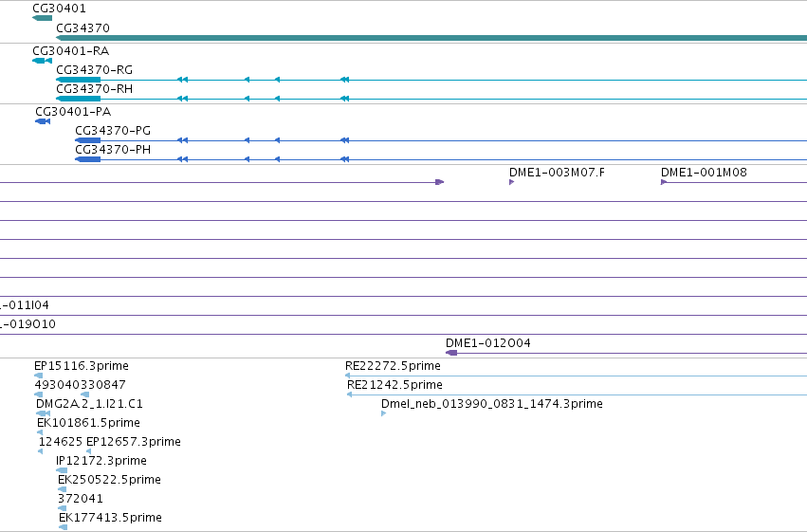Select the CG34370-RH transcript label
Viewport: 807px width, 532px height.
tap(94, 89)
